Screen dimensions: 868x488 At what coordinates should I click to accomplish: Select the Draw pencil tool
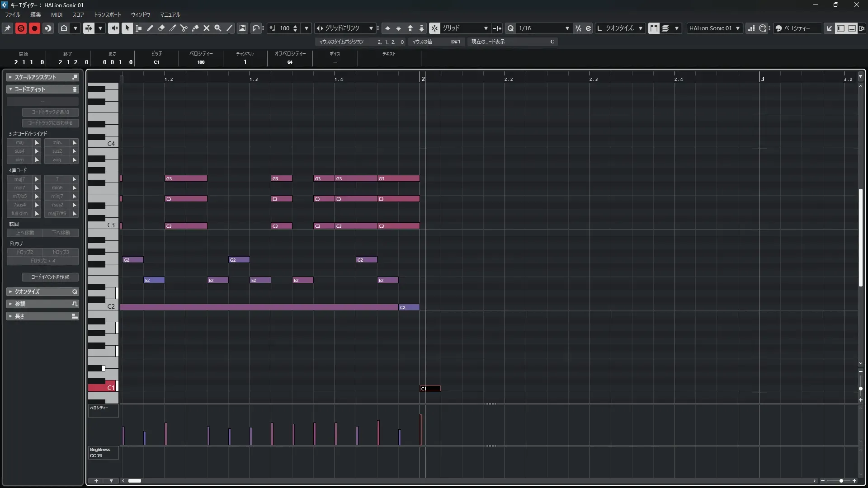(x=150, y=28)
